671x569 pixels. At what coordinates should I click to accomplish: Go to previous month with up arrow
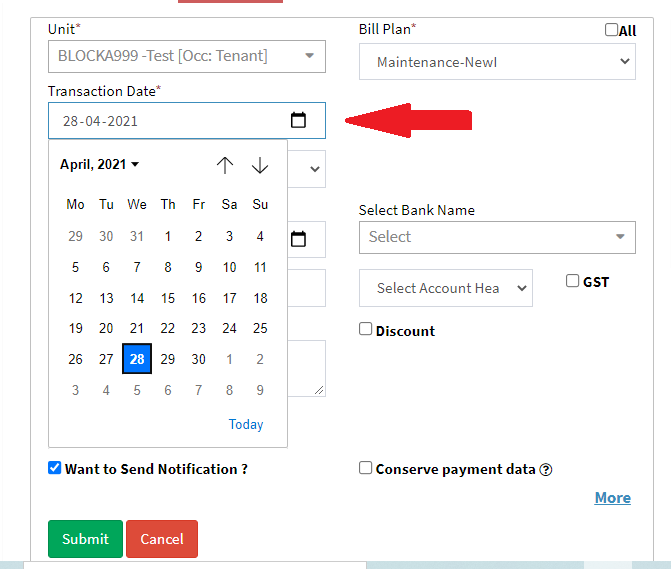tap(225, 165)
